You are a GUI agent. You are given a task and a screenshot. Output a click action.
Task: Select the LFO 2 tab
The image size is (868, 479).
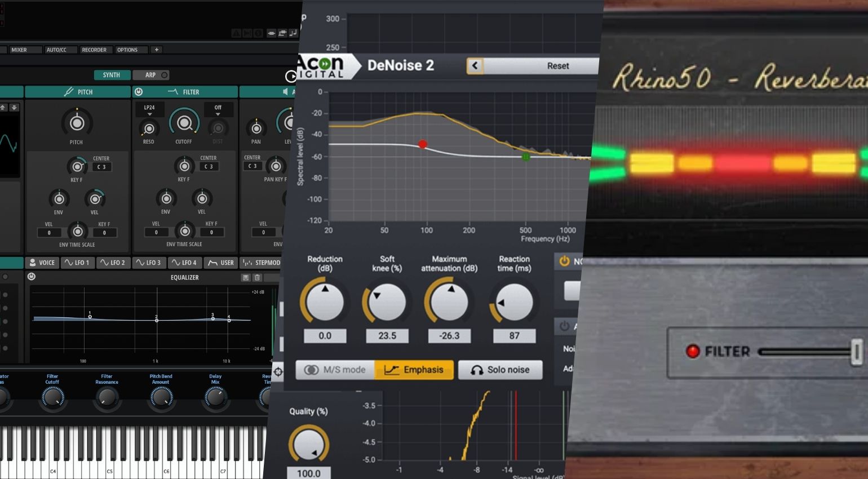[x=113, y=263]
